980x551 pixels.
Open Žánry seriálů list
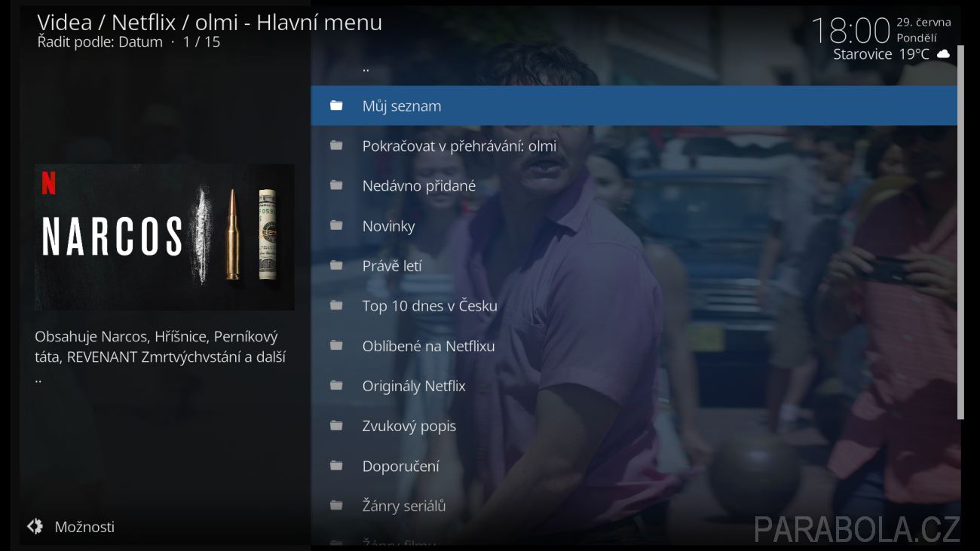[x=634, y=505]
